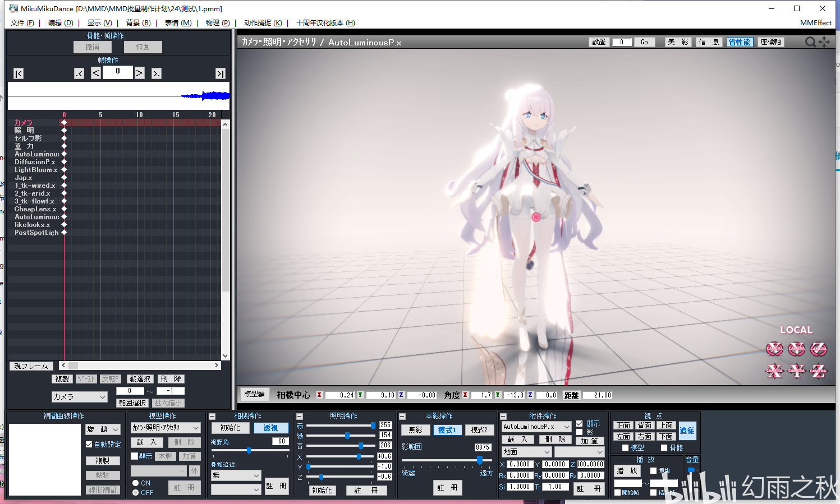Screen dimensions: 840x504
Task: Click the timeline scroll down arrow
Action: (x=225, y=355)
